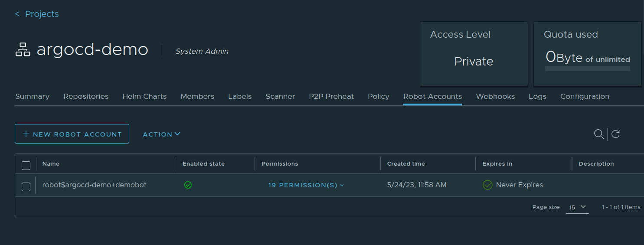
Task: Open the Configuration tab
Action: click(x=585, y=96)
